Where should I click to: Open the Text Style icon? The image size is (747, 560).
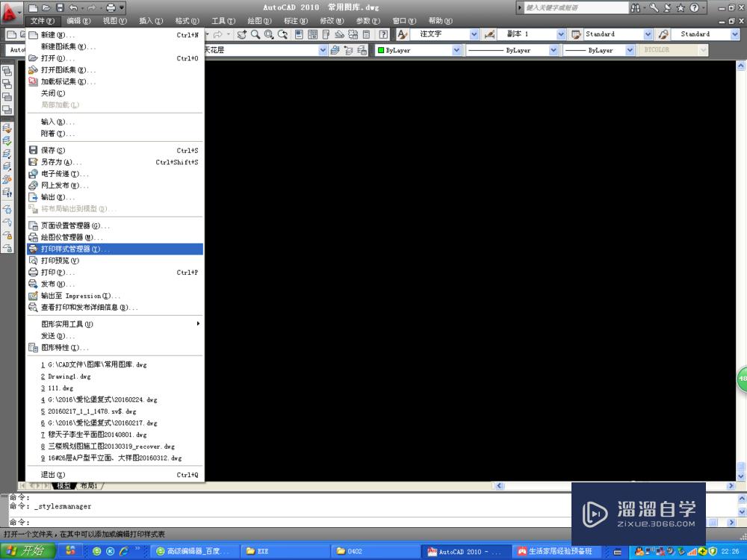coord(403,34)
